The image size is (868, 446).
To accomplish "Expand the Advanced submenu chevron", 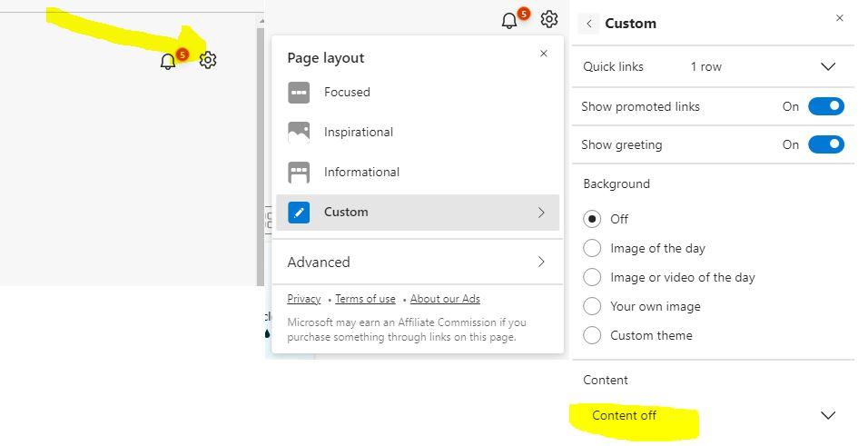I will (541, 262).
